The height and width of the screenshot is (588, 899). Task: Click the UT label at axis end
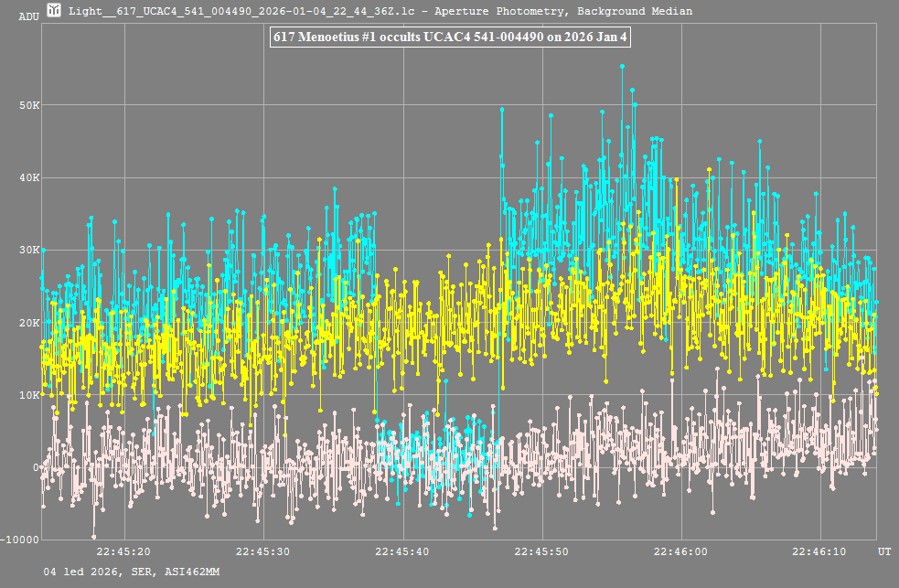(x=884, y=551)
